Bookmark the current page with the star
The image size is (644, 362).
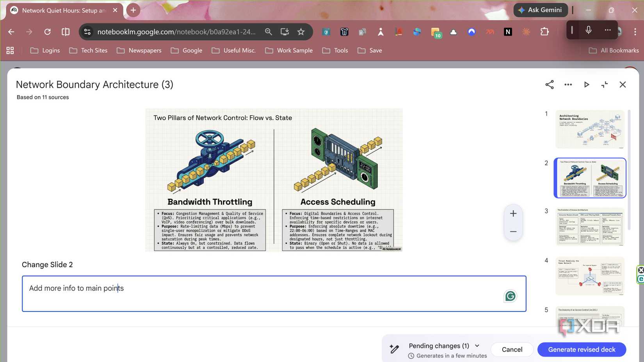point(301,32)
